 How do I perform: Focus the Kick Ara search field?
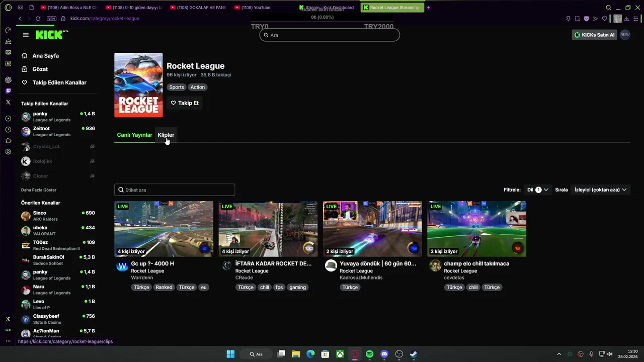(330, 35)
